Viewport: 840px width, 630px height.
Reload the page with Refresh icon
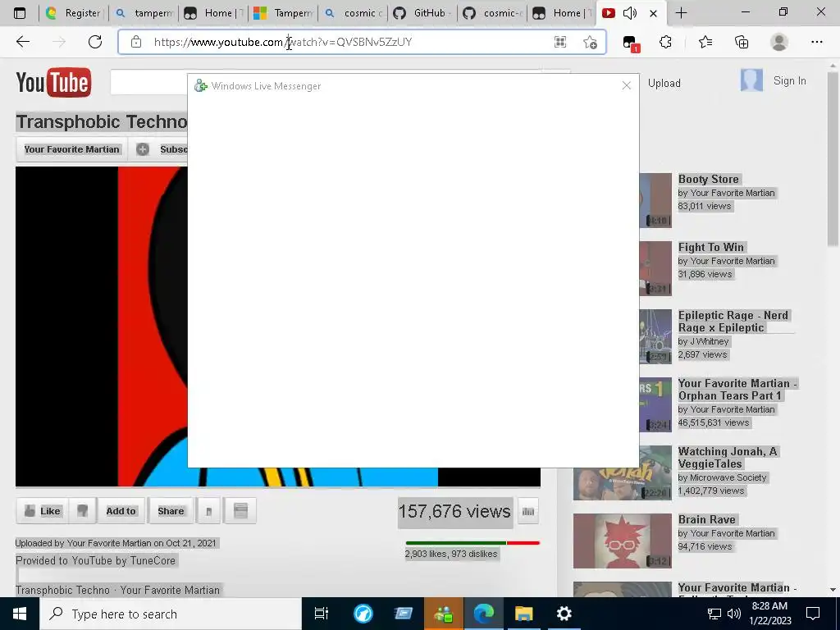95,42
